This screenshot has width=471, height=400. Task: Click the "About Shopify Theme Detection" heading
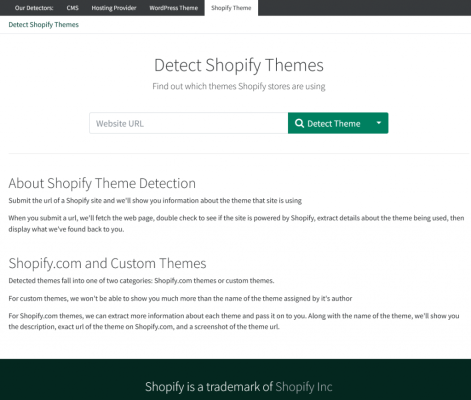point(102,183)
